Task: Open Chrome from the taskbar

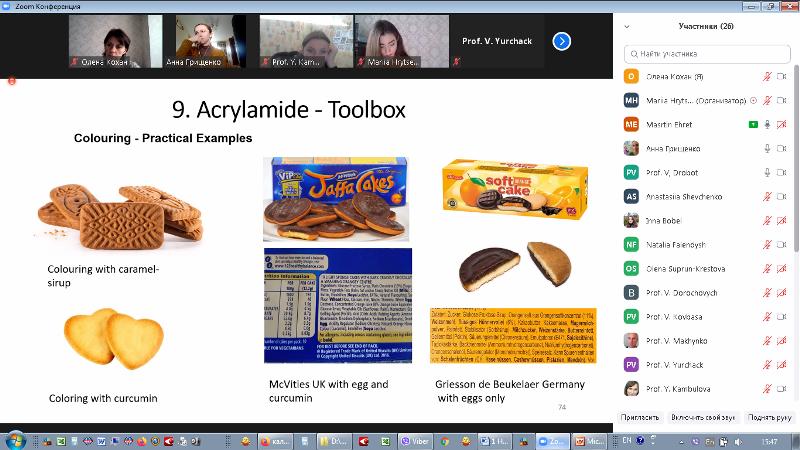Action: [x=445, y=441]
